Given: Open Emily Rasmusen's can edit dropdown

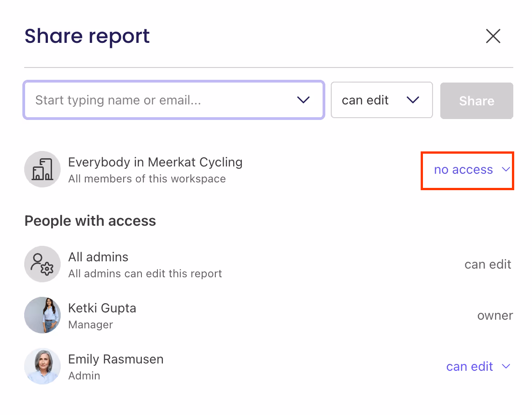Looking at the screenshot, I should click(x=478, y=367).
